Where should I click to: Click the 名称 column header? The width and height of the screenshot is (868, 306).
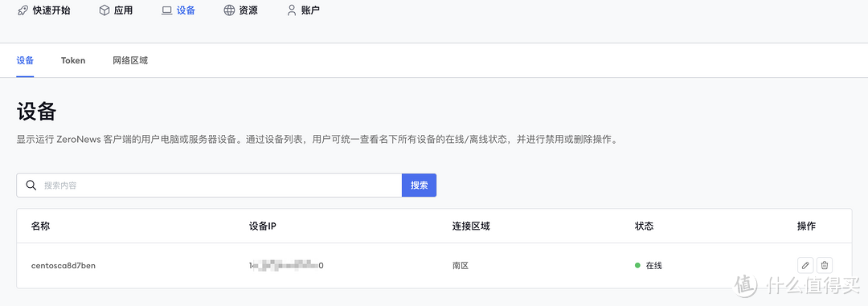click(40, 226)
